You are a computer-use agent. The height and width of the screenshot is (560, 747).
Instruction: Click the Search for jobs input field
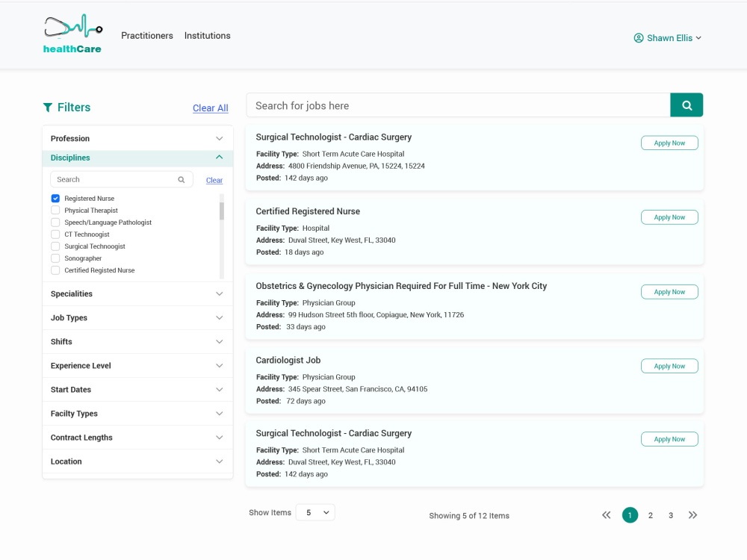pos(459,105)
